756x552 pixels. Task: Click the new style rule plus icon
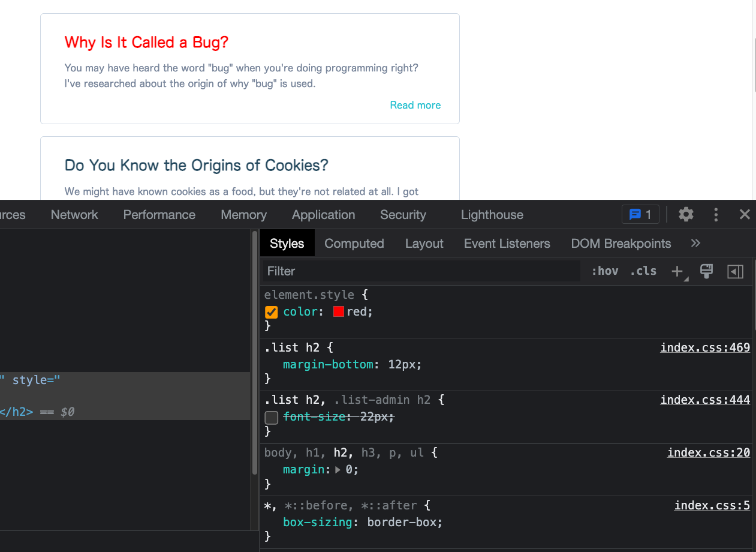(x=677, y=271)
